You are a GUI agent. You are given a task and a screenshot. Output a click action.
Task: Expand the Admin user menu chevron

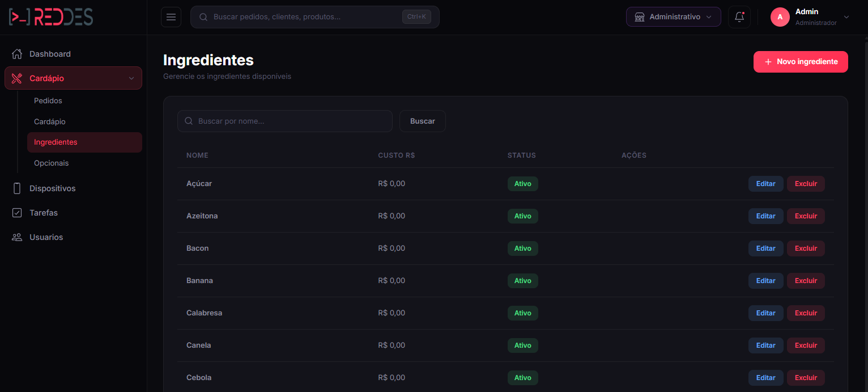click(x=846, y=17)
